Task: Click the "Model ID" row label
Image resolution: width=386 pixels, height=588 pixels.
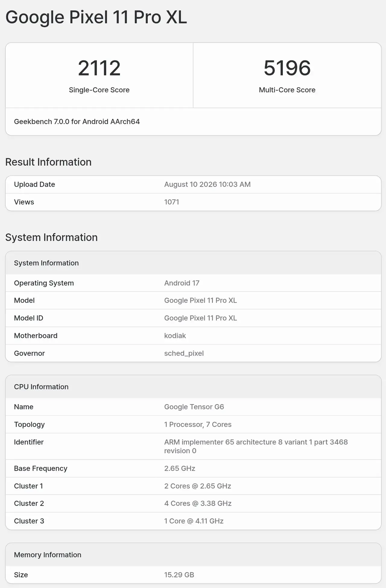Action: point(28,318)
